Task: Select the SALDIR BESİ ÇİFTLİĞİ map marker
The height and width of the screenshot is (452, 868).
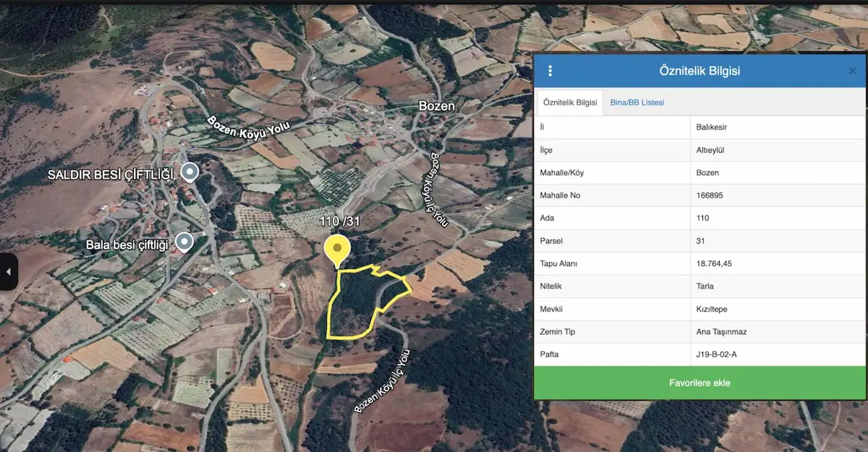Action: (x=190, y=172)
